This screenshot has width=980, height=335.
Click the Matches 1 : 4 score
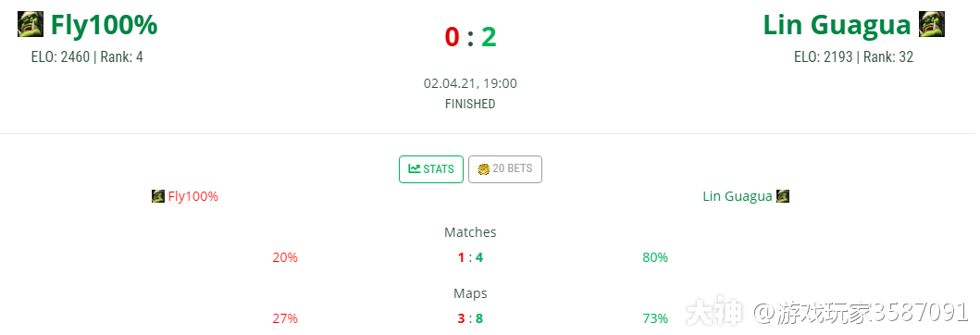point(470,257)
